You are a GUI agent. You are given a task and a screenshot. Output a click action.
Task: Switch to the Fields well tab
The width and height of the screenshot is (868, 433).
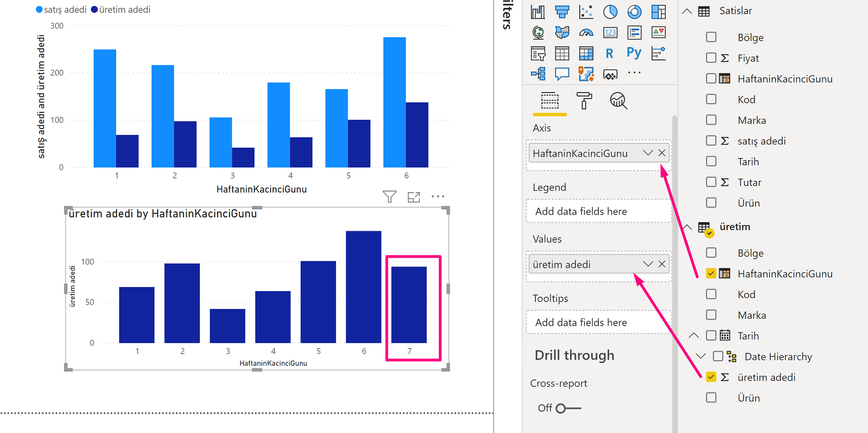click(550, 101)
